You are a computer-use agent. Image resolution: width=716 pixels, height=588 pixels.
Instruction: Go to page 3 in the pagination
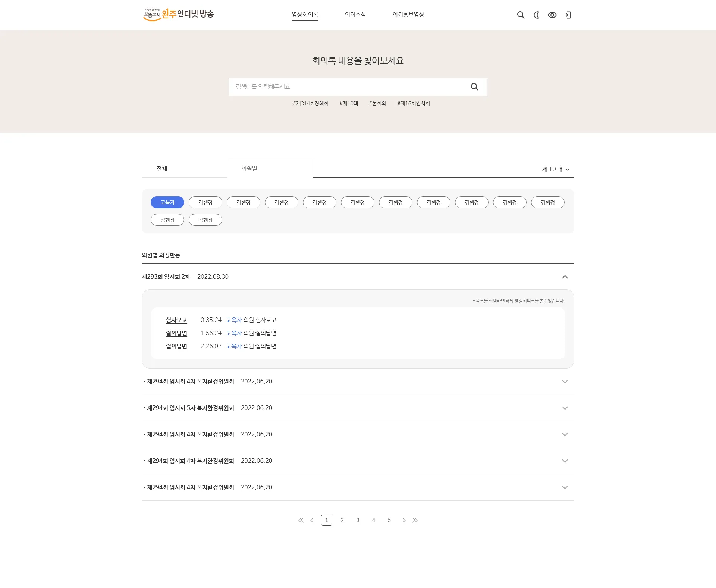pos(358,520)
